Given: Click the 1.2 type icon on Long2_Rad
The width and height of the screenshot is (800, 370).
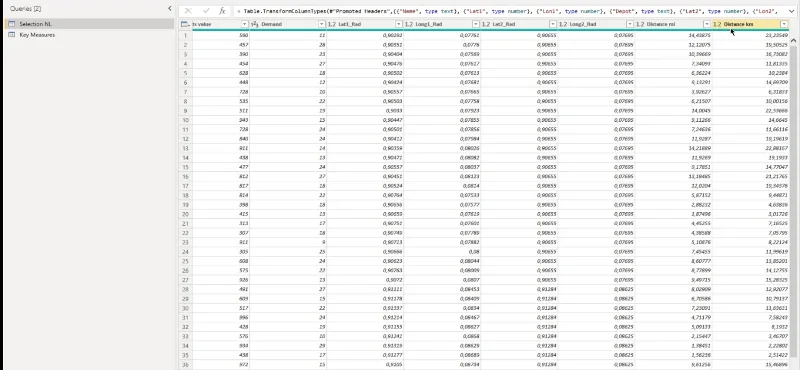Looking at the screenshot, I should (x=563, y=24).
